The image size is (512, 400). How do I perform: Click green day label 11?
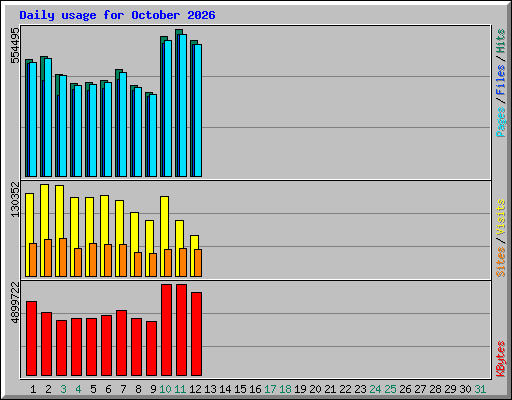click(x=180, y=389)
